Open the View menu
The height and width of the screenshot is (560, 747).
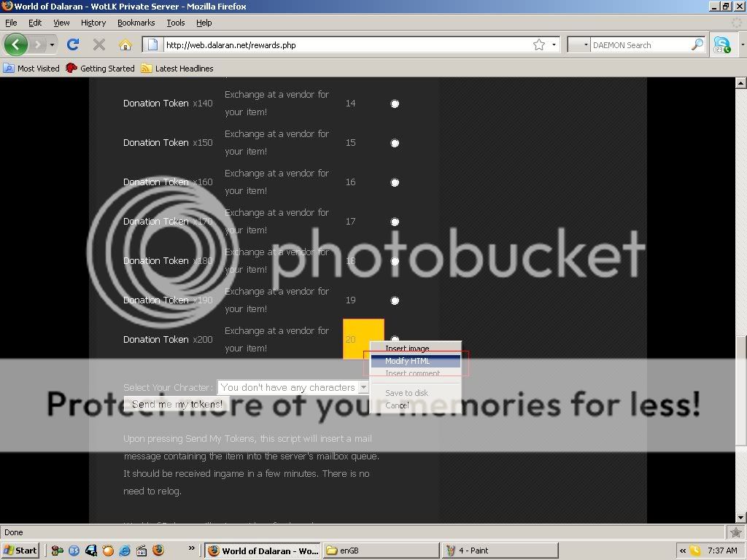point(61,23)
